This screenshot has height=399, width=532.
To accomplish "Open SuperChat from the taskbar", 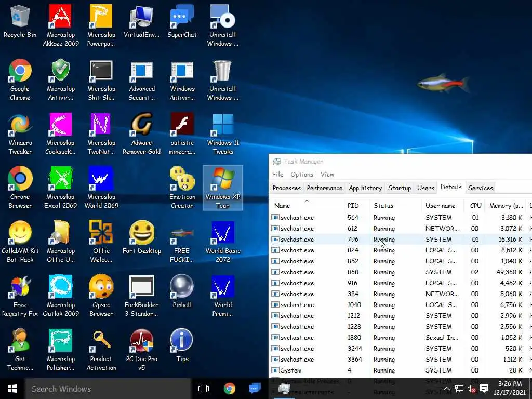I will click(255, 389).
